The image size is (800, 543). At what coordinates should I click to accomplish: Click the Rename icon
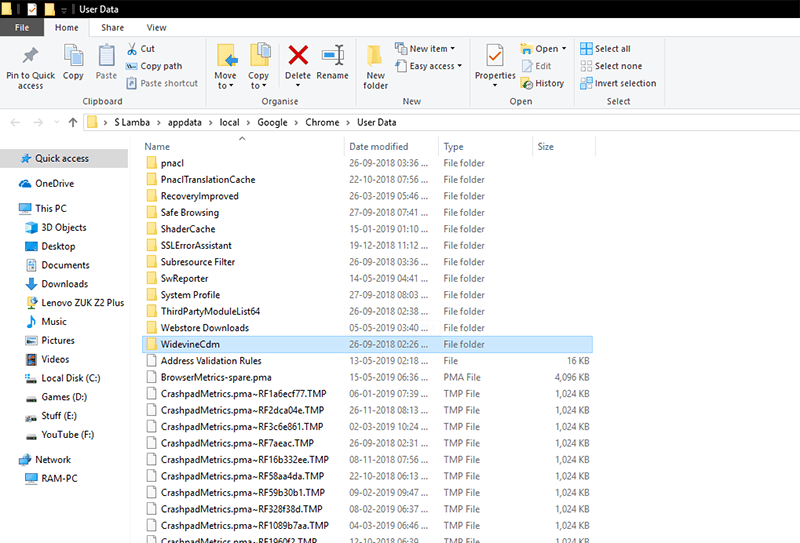[x=333, y=55]
